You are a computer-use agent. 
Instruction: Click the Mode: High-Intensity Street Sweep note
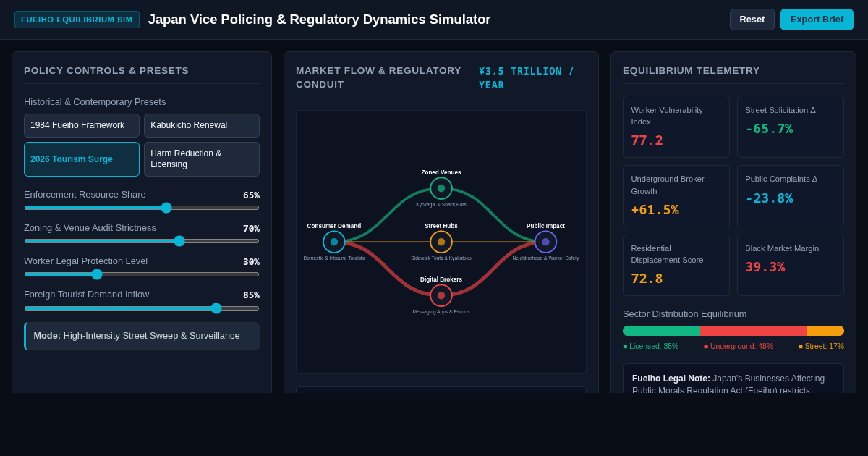[142, 336]
